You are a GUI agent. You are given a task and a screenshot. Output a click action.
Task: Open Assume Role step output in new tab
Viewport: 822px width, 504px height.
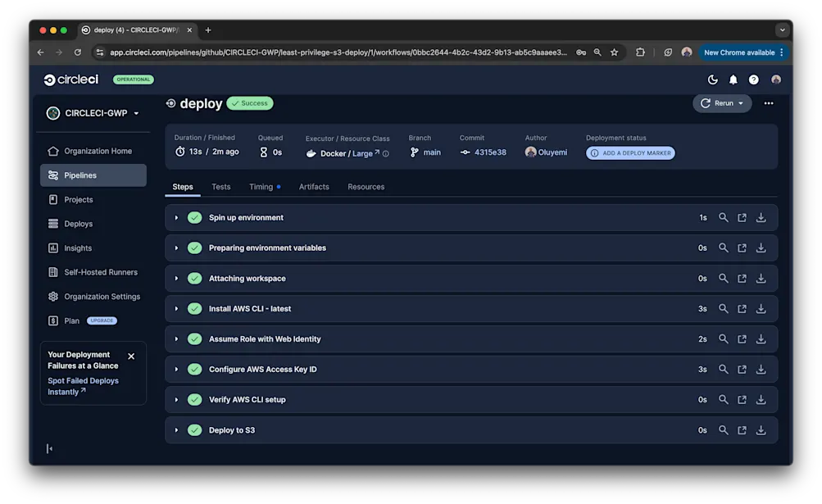click(742, 338)
